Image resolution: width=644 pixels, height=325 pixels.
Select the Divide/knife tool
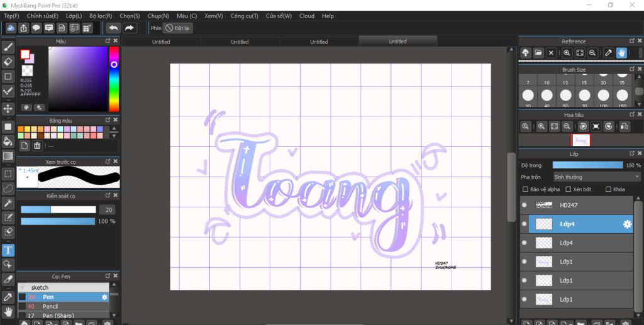coord(8,279)
